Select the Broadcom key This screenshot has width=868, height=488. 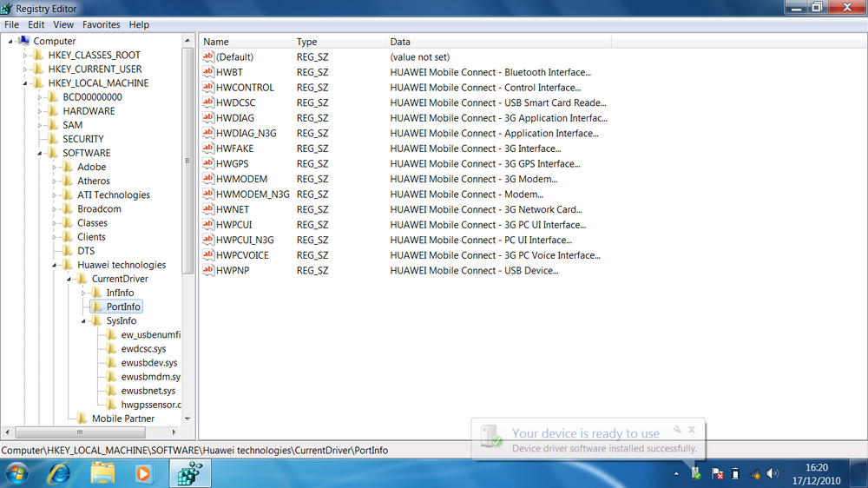click(99, 208)
